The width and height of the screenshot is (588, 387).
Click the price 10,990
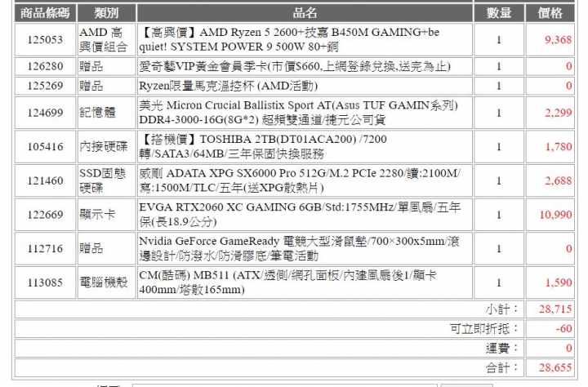click(x=556, y=215)
